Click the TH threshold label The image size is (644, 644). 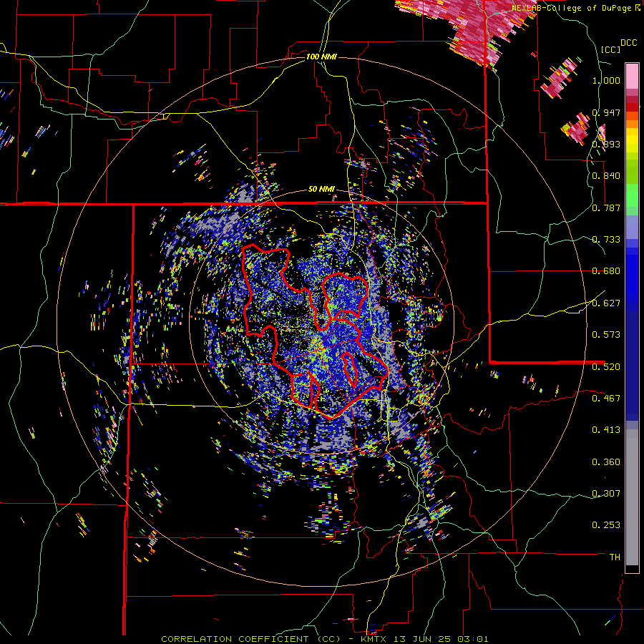[615, 557]
